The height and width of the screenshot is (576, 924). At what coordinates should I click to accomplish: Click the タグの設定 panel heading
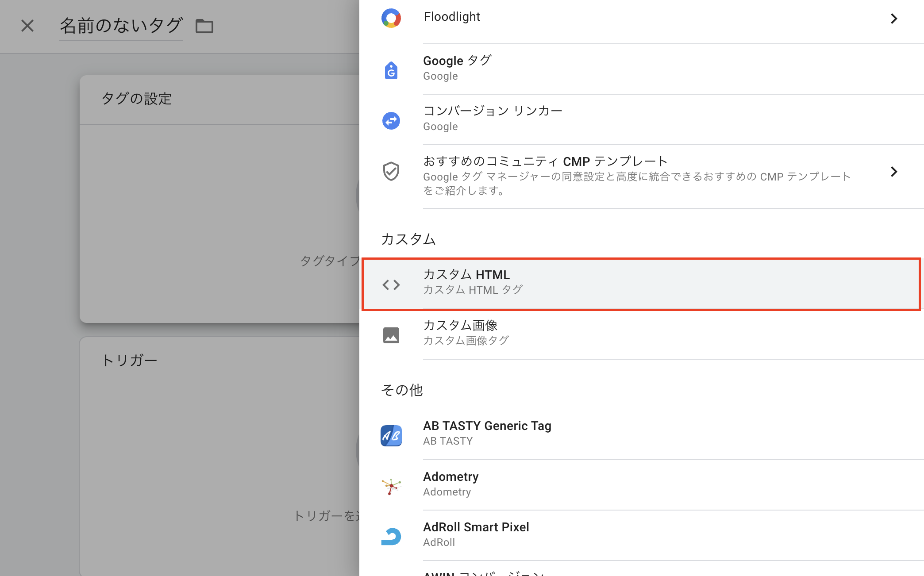tap(137, 99)
